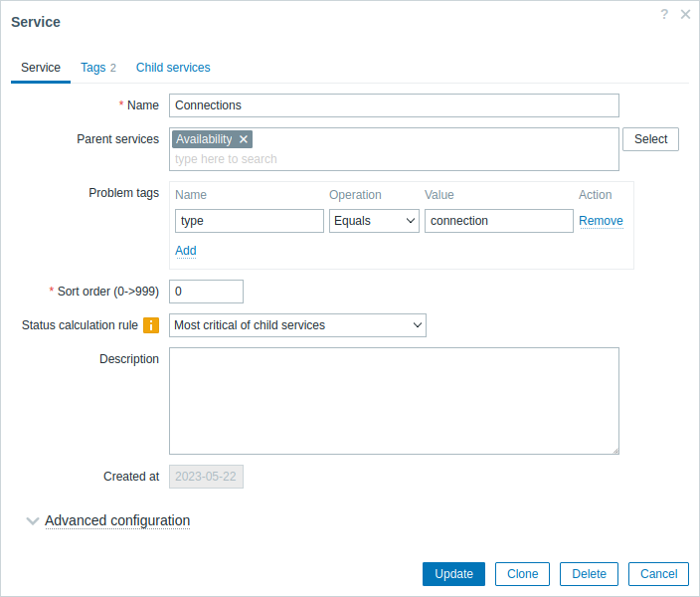Close the Service dialog with X icon
Screen dimensions: 700x597
pos(685,14)
